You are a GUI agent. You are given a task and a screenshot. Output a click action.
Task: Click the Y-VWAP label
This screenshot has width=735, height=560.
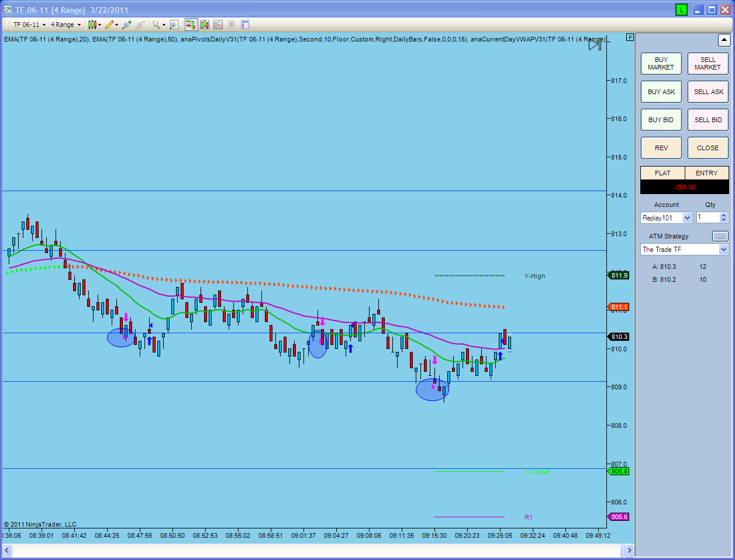click(x=537, y=472)
